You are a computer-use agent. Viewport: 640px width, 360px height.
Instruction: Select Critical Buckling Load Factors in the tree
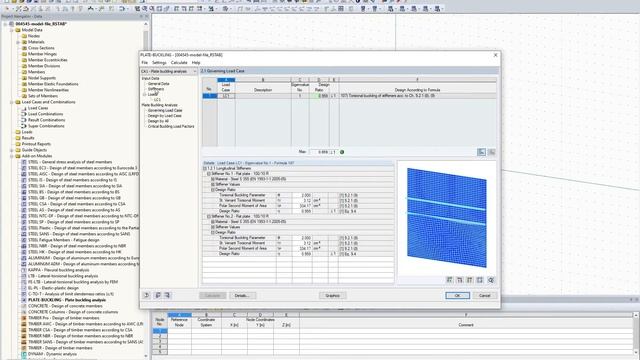point(171,127)
